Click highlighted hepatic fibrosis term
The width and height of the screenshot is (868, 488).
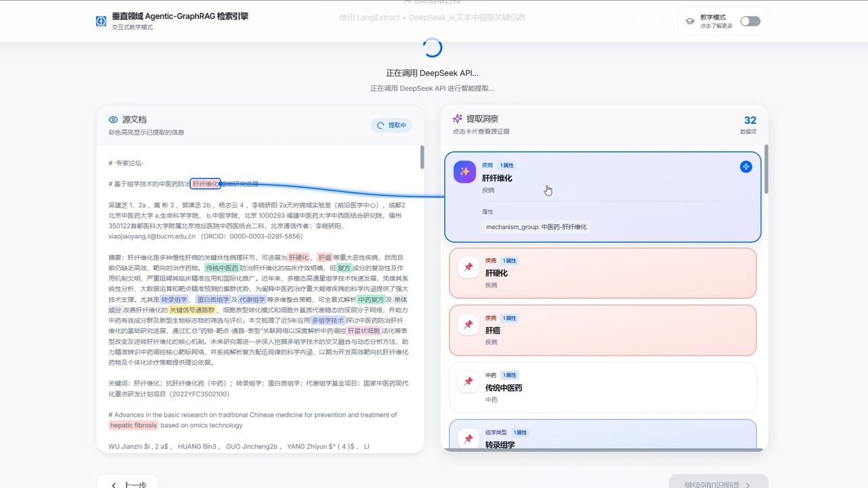click(134, 426)
